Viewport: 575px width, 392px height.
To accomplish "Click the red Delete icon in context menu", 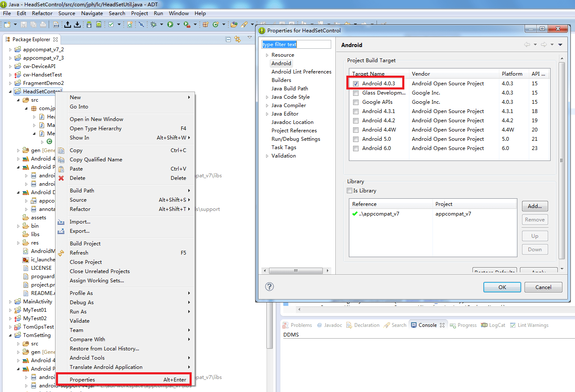I will click(x=61, y=178).
